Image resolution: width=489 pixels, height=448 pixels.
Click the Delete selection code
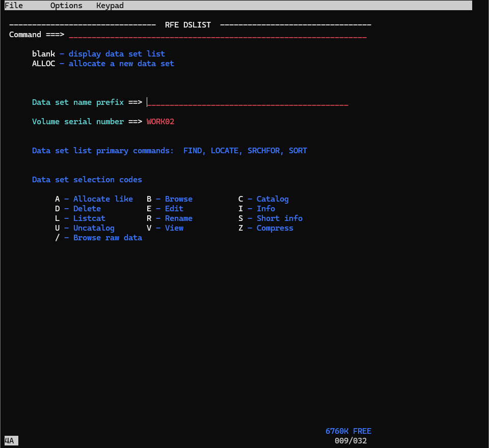(x=87, y=209)
